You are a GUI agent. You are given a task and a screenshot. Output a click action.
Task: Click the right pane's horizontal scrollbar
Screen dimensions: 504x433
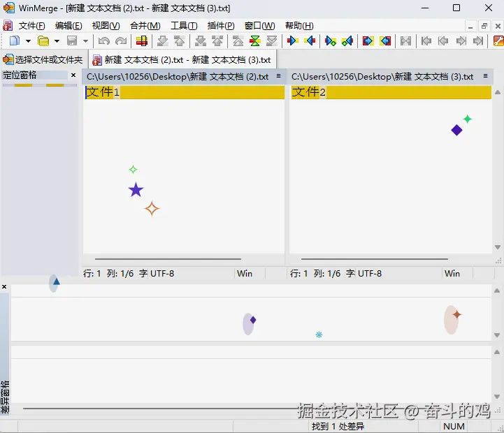click(375, 258)
